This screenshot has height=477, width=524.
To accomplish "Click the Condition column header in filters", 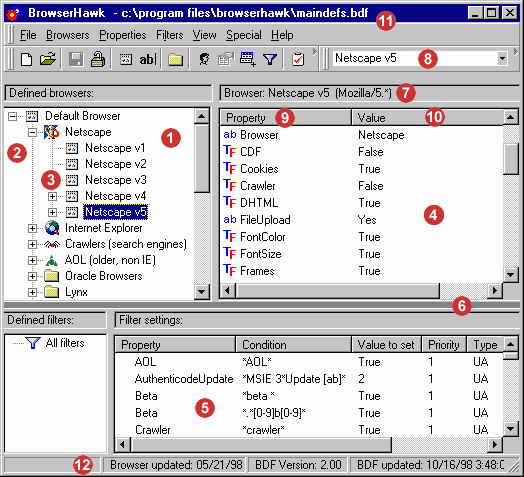I will pyautogui.click(x=294, y=345).
